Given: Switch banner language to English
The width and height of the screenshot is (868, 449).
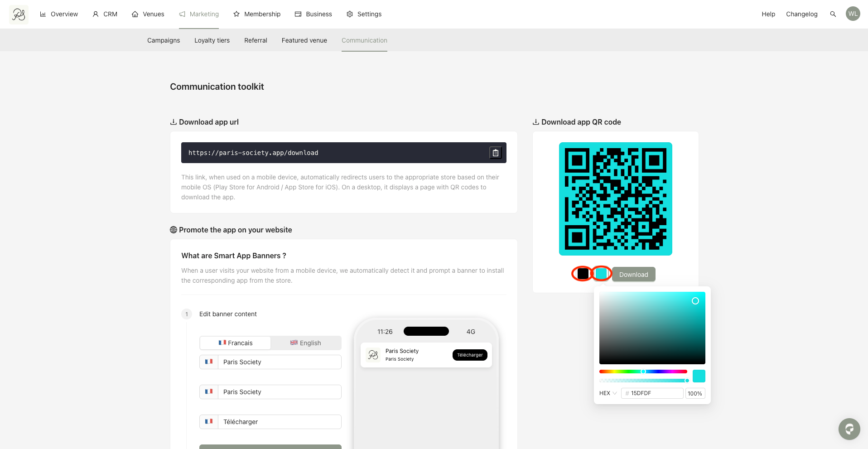Looking at the screenshot, I should (x=306, y=343).
